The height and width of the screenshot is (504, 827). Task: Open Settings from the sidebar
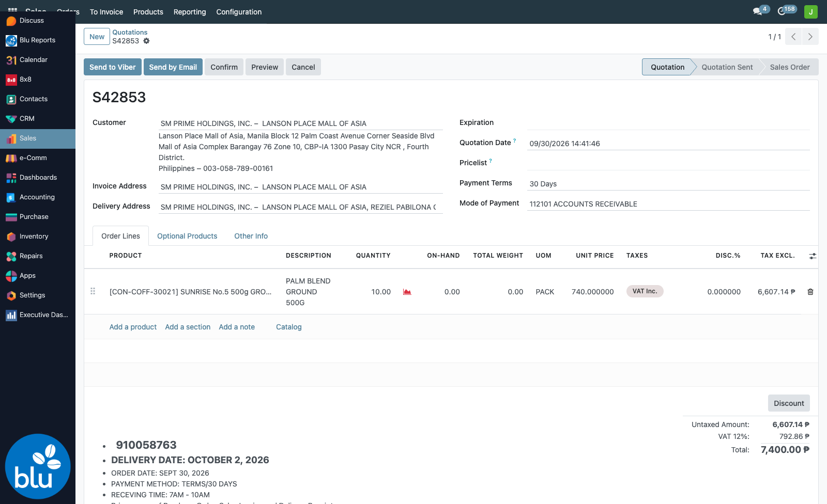(38, 295)
